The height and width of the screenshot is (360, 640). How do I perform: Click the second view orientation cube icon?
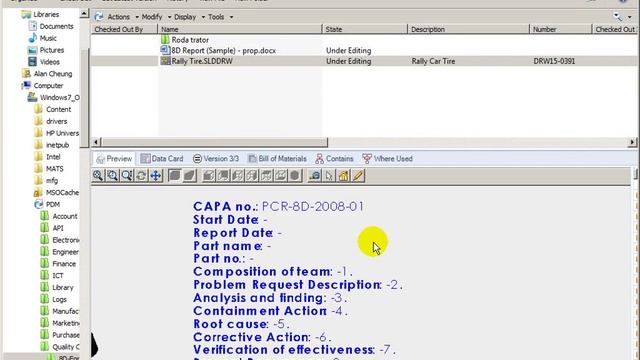coord(223,176)
